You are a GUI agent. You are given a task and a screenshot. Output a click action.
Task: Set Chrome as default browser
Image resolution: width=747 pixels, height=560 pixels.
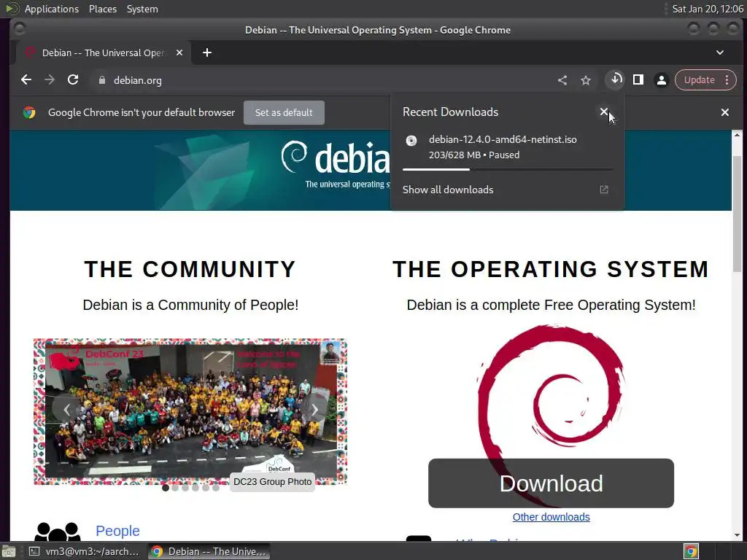point(284,112)
